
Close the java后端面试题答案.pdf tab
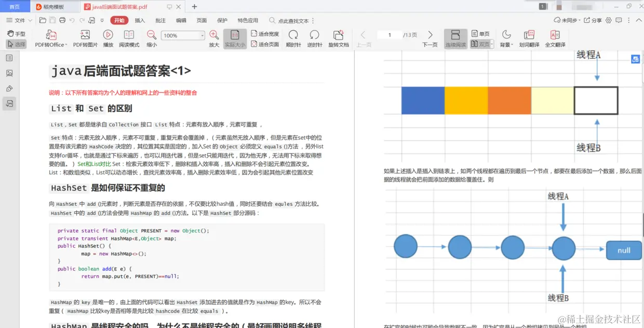point(179,7)
